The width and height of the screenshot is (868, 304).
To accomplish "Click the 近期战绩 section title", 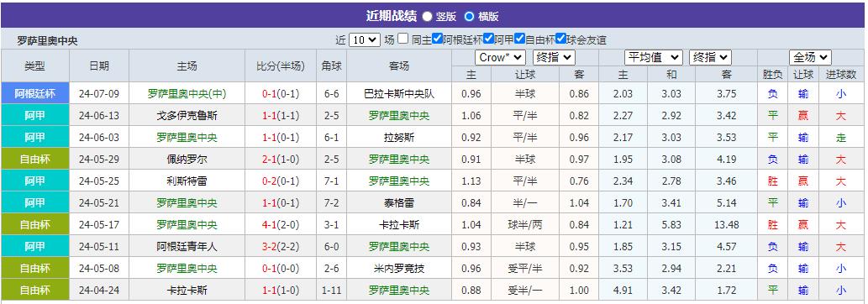I will pos(392,16).
